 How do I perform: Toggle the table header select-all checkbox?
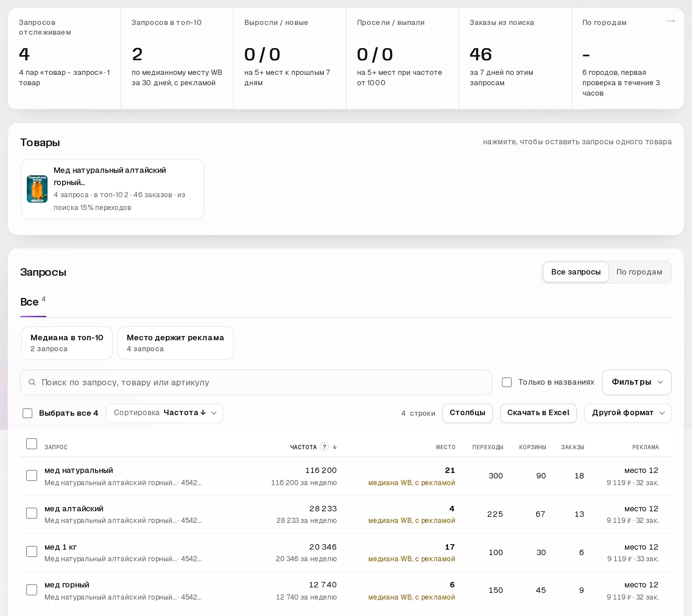(32, 444)
